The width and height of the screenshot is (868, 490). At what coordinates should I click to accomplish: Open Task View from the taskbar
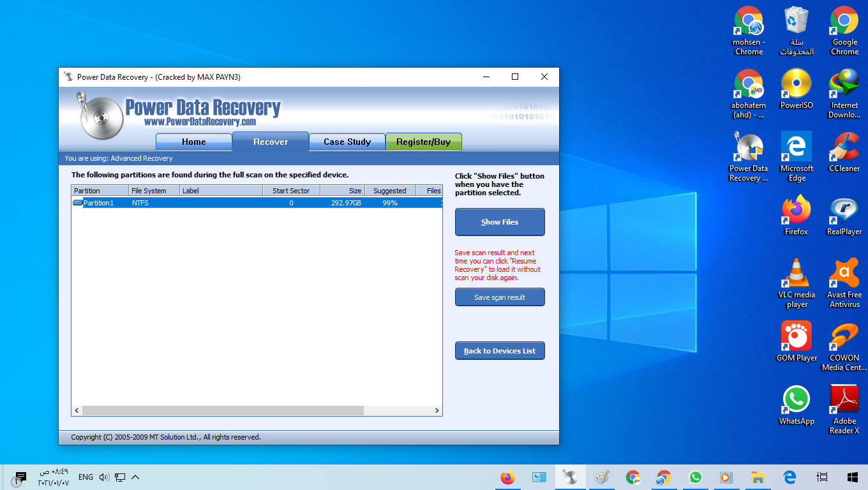tap(823, 477)
